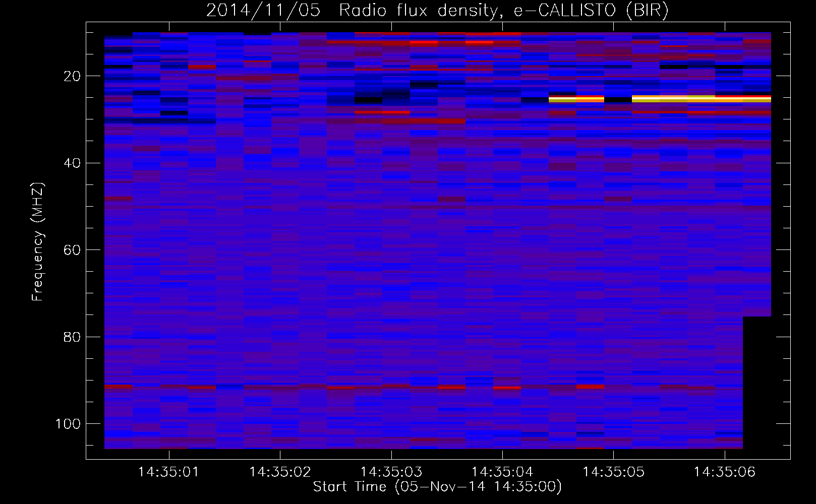The height and width of the screenshot is (504, 816).
Task: Click the y-axis tick label '40'
Action: coord(73,163)
